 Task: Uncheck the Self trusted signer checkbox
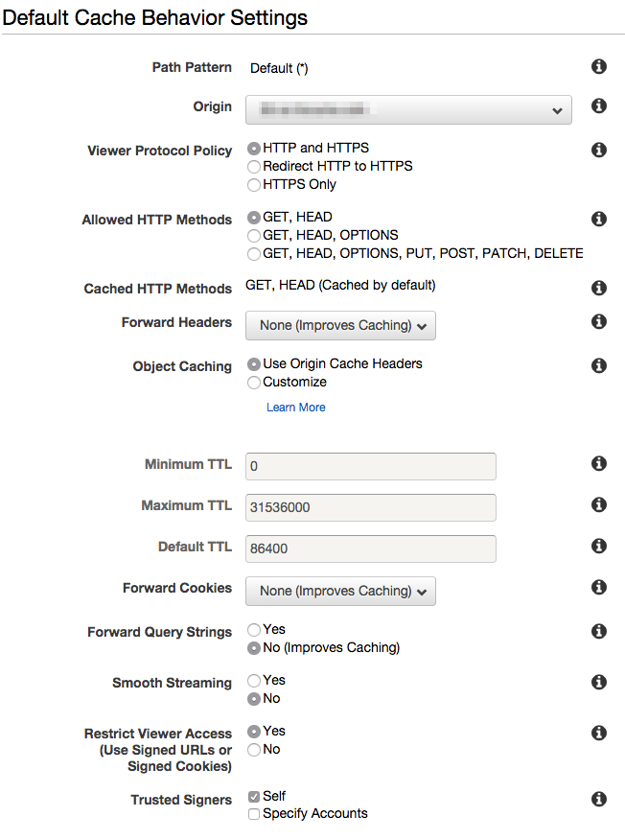[x=254, y=797]
